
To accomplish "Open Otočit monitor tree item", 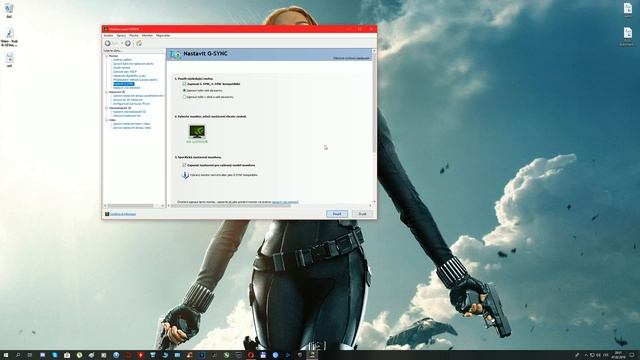I will tap(122, 68).
